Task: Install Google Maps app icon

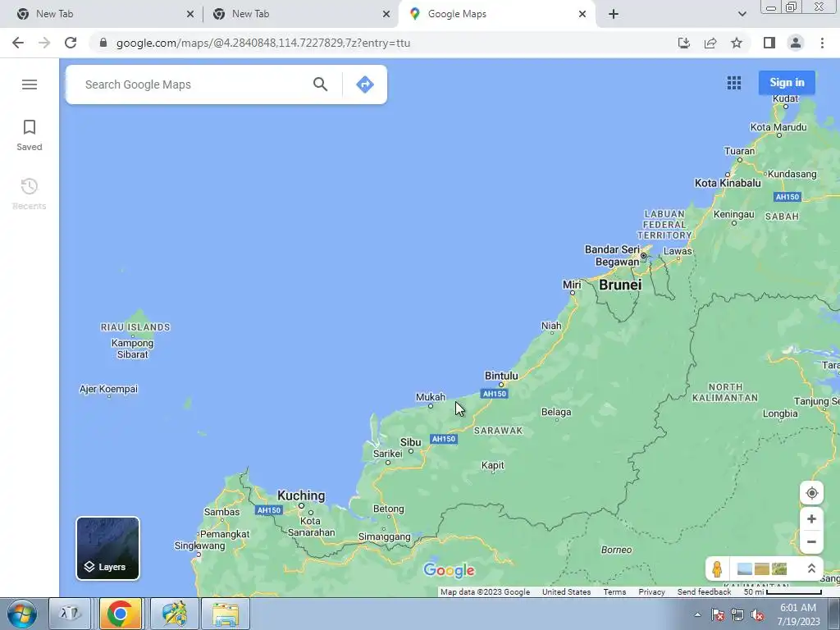Action: tap(683, 43)
